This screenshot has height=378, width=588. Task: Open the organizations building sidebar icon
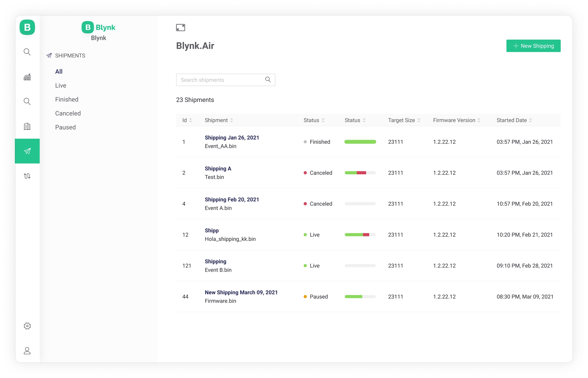[x=27, y=126]
